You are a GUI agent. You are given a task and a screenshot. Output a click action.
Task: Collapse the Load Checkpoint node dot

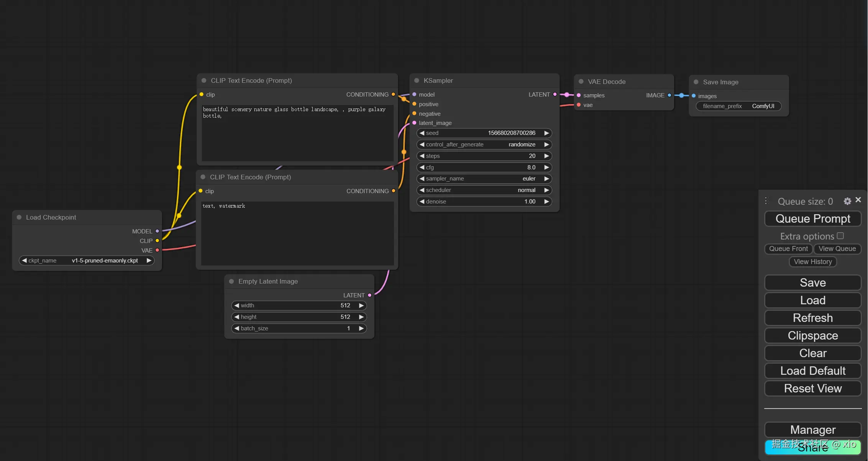point(19,217)
